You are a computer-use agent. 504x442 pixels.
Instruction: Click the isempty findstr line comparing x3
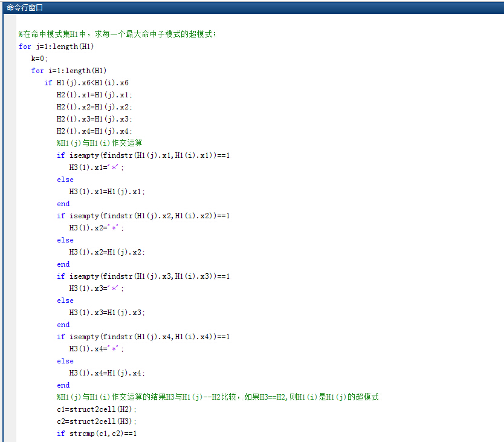(x=143, y=276)
